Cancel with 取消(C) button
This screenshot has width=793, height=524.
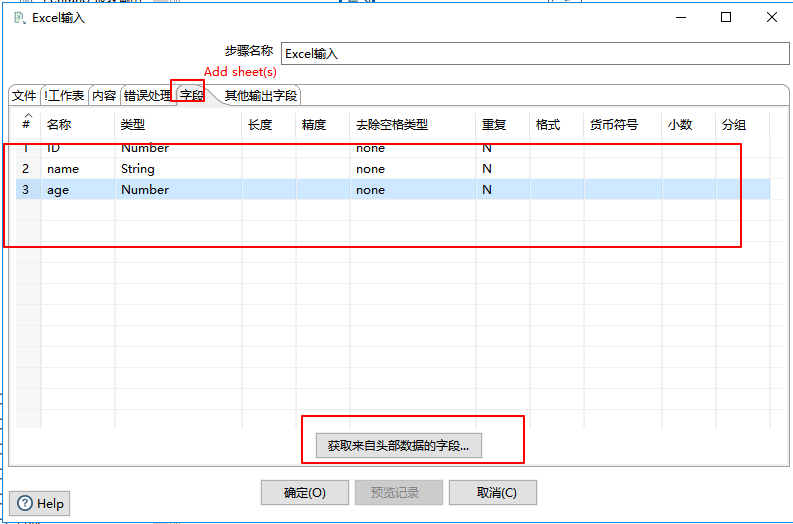click(x=493, y=493)
